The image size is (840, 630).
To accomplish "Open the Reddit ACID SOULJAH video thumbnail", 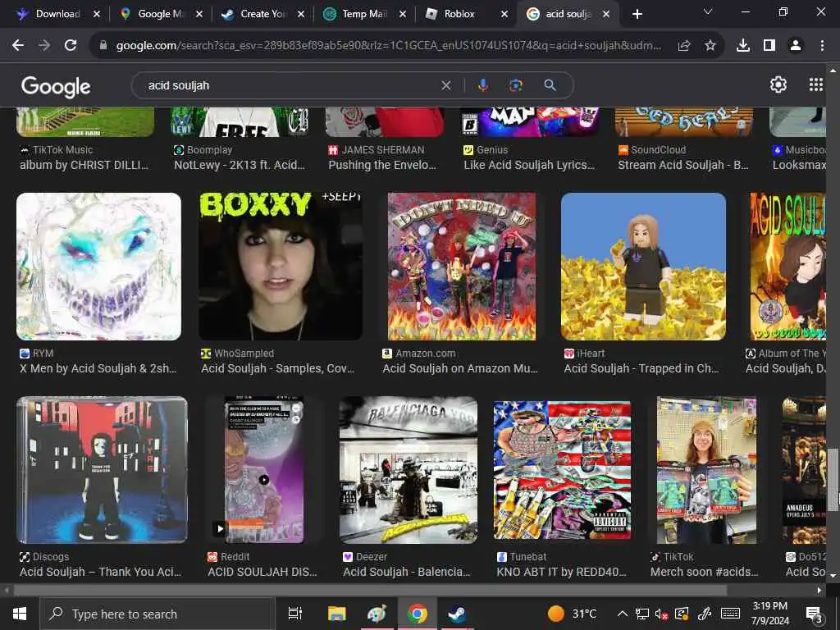I will (264, 470).
